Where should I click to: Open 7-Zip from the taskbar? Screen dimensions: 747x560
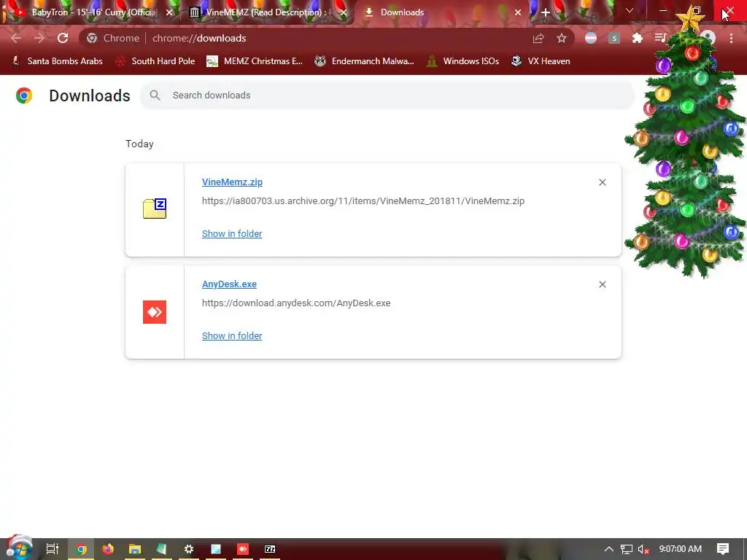[270, 549]
